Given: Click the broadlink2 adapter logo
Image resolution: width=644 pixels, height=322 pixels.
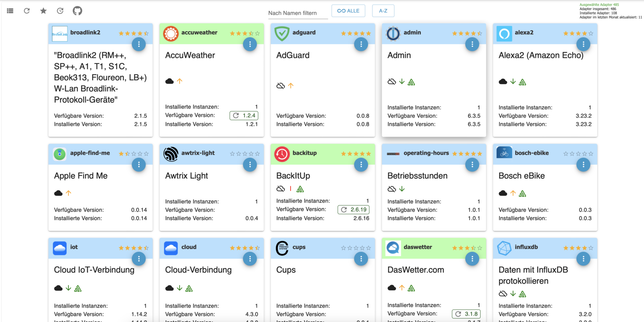Looking at the screenshot, I should [x=60, y=34].
